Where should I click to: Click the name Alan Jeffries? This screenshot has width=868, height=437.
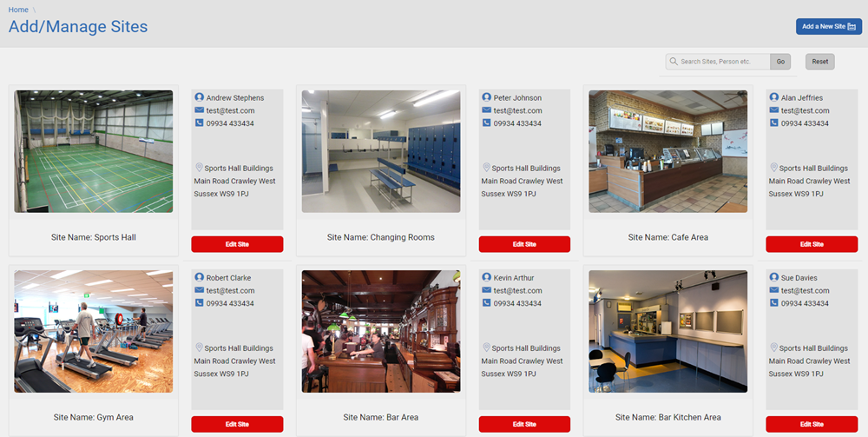point(802,98)
